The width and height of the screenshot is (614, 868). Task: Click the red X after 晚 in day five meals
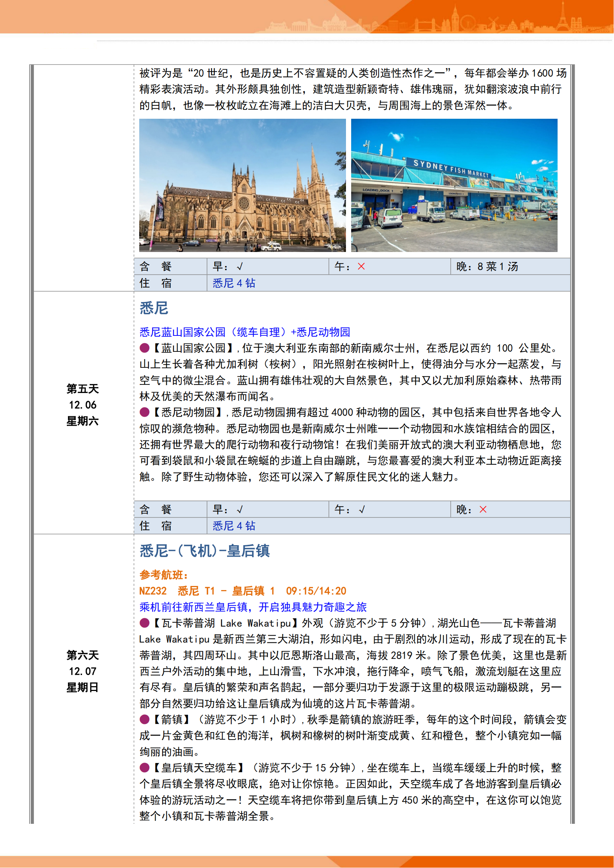483,510
